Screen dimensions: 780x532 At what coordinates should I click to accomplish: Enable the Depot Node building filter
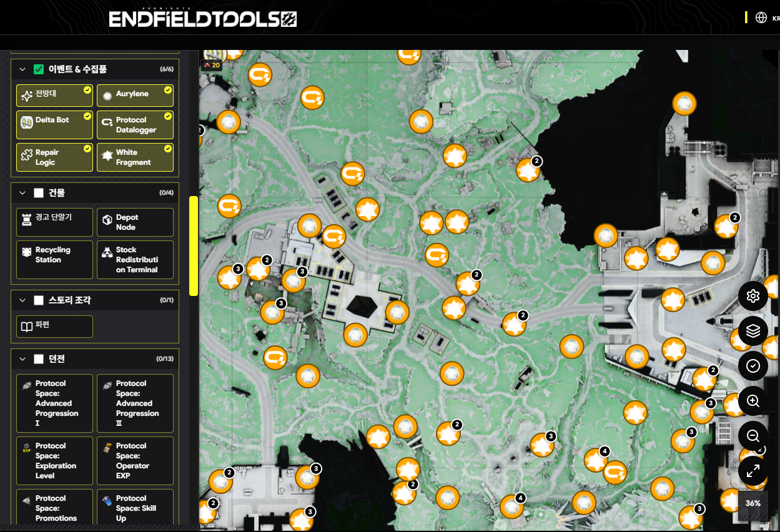pos(135,222)
